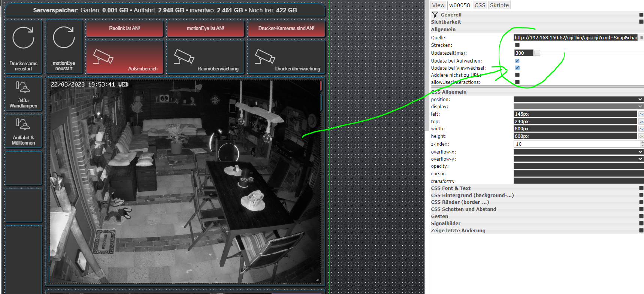Click the Druckercams neustart refresh icon
The width and height of the screenshot is (644, 294).
tap(23, 38)
